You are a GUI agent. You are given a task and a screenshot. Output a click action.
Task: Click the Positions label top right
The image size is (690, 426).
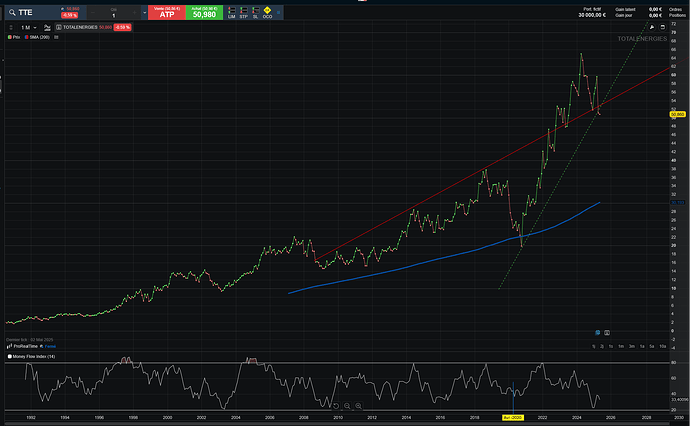pos(677,15)
